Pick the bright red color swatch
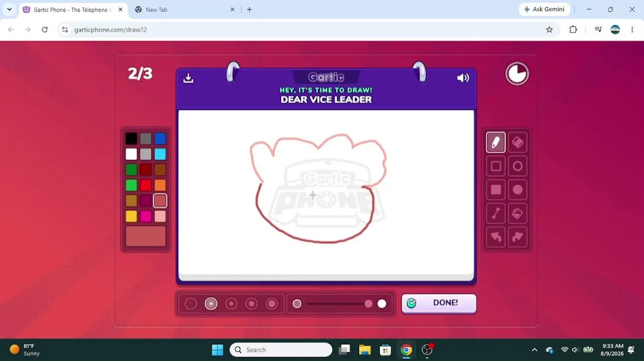644x361 pixels. 145,186
